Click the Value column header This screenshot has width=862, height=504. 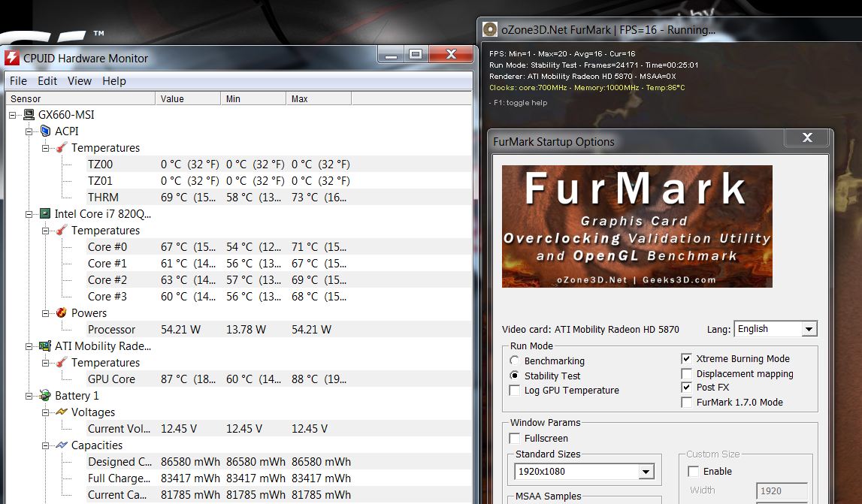(x=188, y=98)
